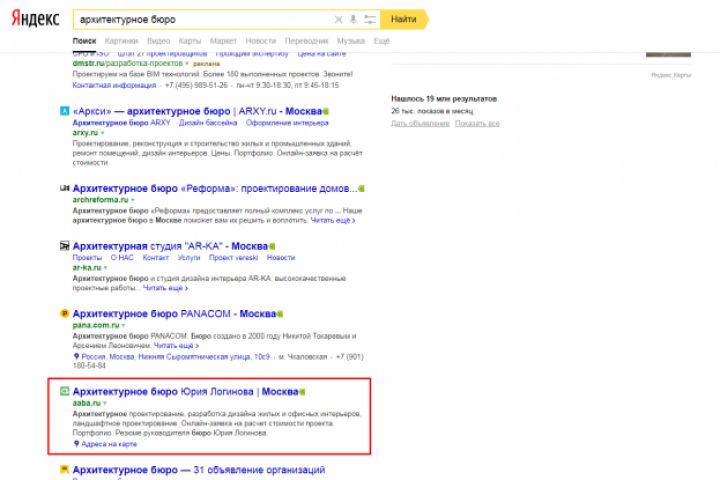Click green marker after ARXY.ru title

tap(326, 111)
